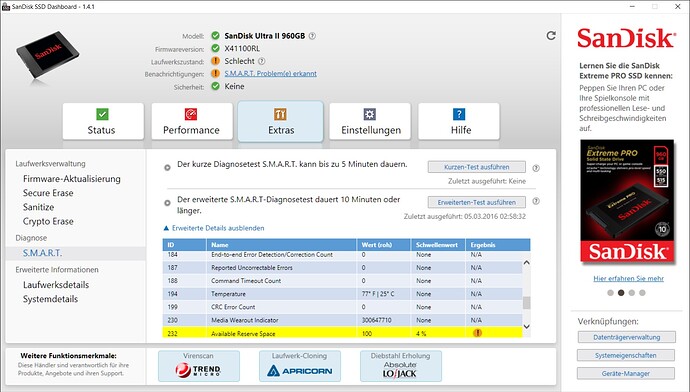Select Firmware-Aktualisierung in the sidebar
This screenshot has height=392, width=690.
click(x=72, y=179)
